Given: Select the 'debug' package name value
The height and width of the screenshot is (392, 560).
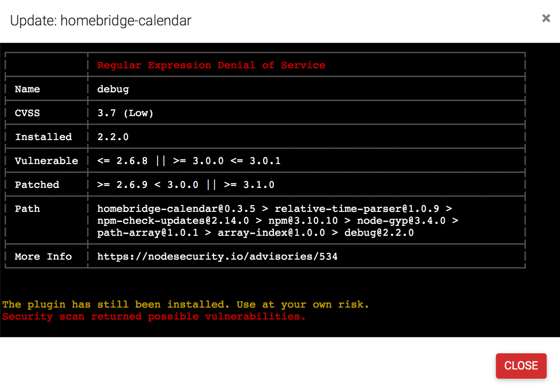Looking at the screenshot, I should click(113, 89).
